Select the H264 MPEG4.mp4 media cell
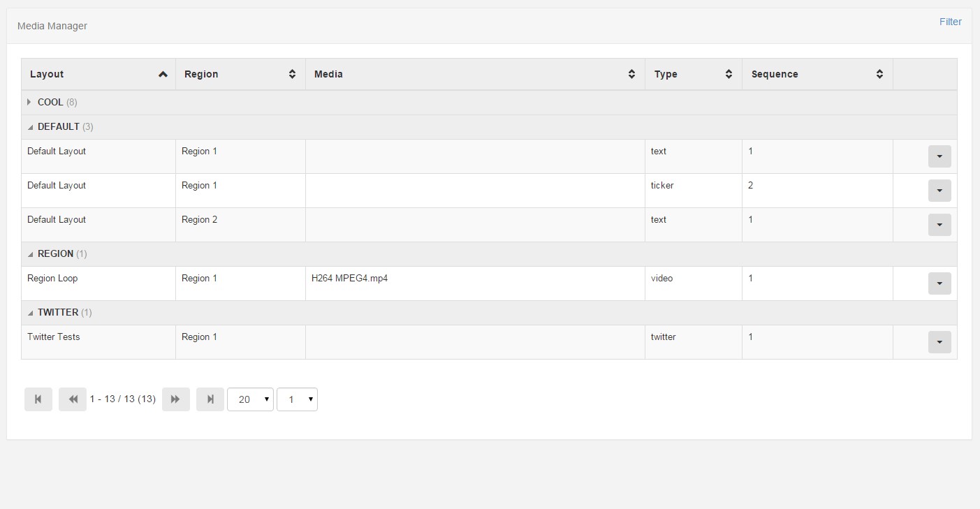Image resolution: width=980 pixels, height=509 pixels. tap(349, 279)
